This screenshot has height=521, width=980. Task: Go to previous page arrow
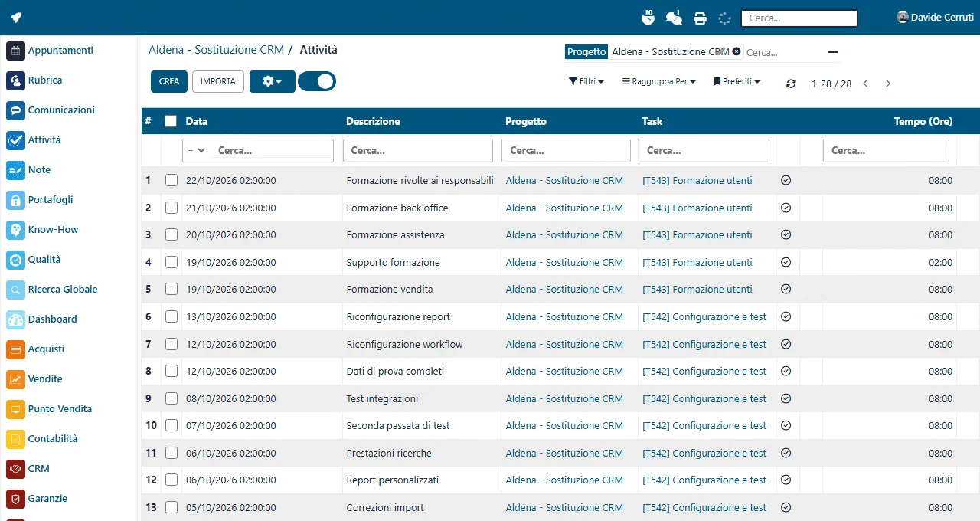coord(865,84)
